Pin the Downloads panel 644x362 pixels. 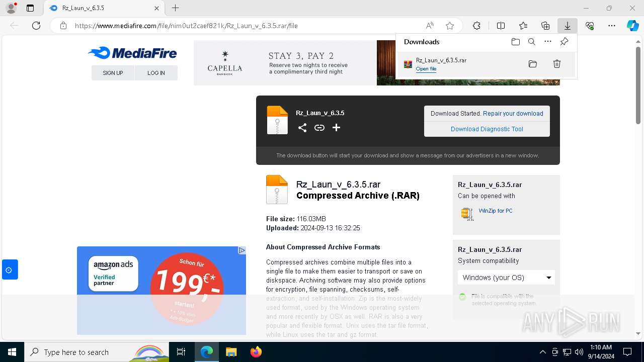(x=564, y=42)
